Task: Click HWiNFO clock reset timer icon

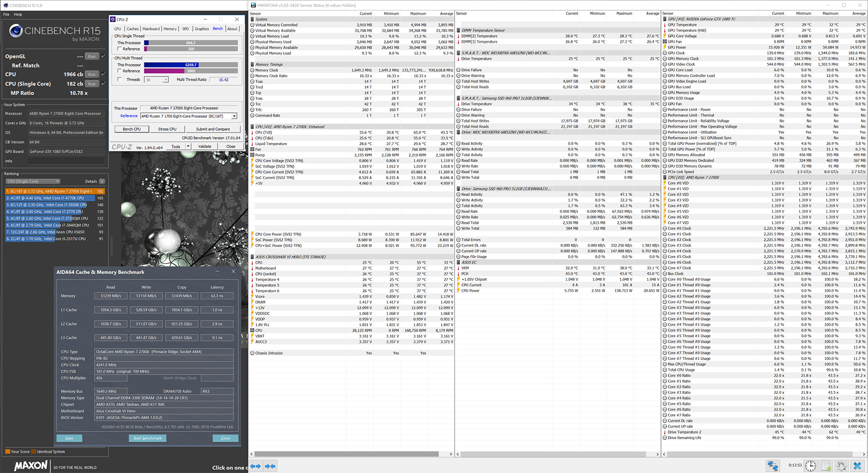Action: (x=811, y=466)
